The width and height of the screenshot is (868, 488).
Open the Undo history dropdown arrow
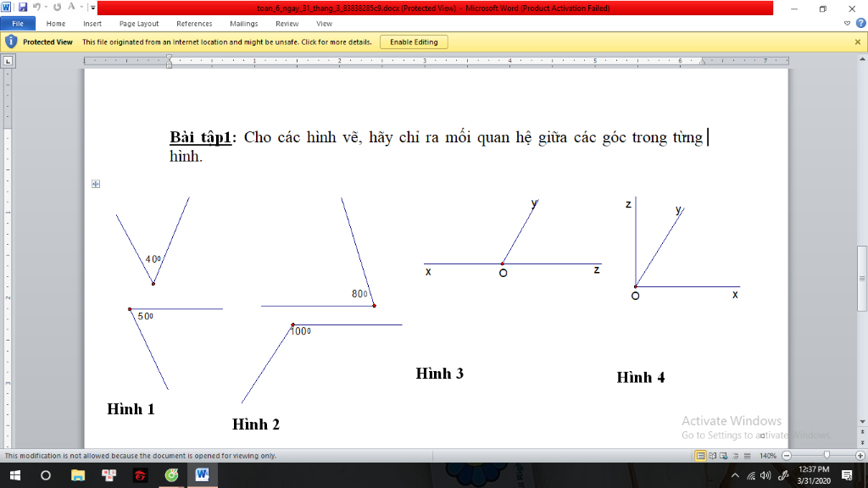46,7
